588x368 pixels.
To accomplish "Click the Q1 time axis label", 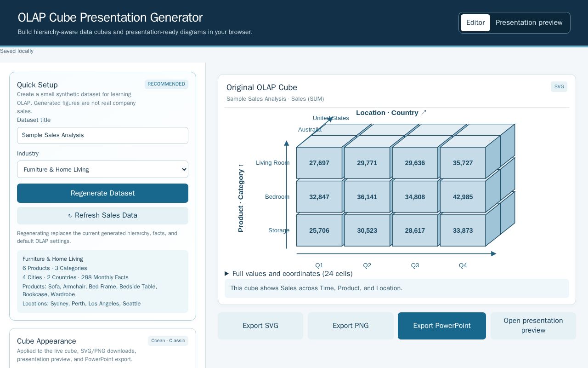I will (319, 265).
